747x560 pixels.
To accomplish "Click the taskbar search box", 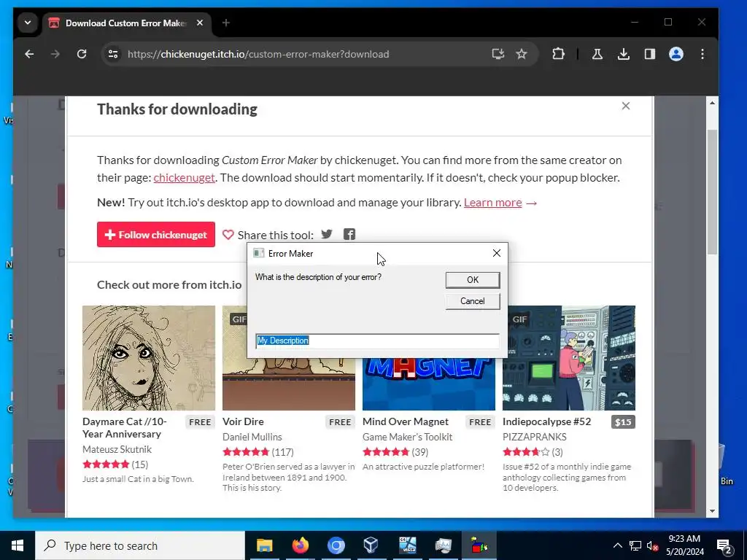I will click(x=140, y=545).
